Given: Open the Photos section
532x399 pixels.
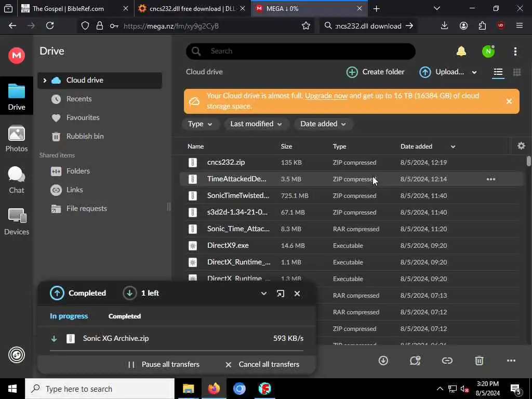Looking at the screenshot, I should [17, 139].
